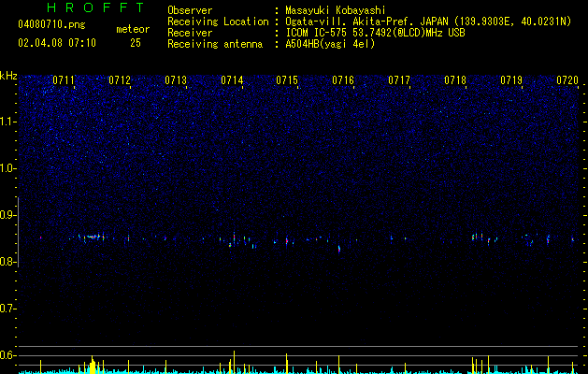Click the timestamp 02.04.08 07:10

pos(57,43)
